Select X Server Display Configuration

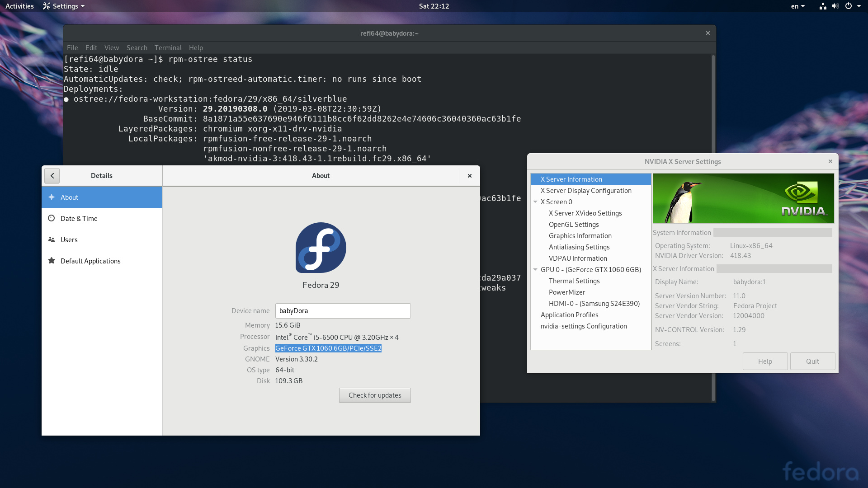591,191
